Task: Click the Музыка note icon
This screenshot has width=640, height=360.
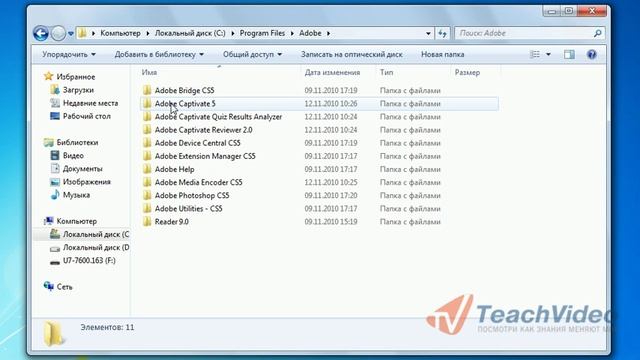Action: pyautogui.click(x=55, y=195)
